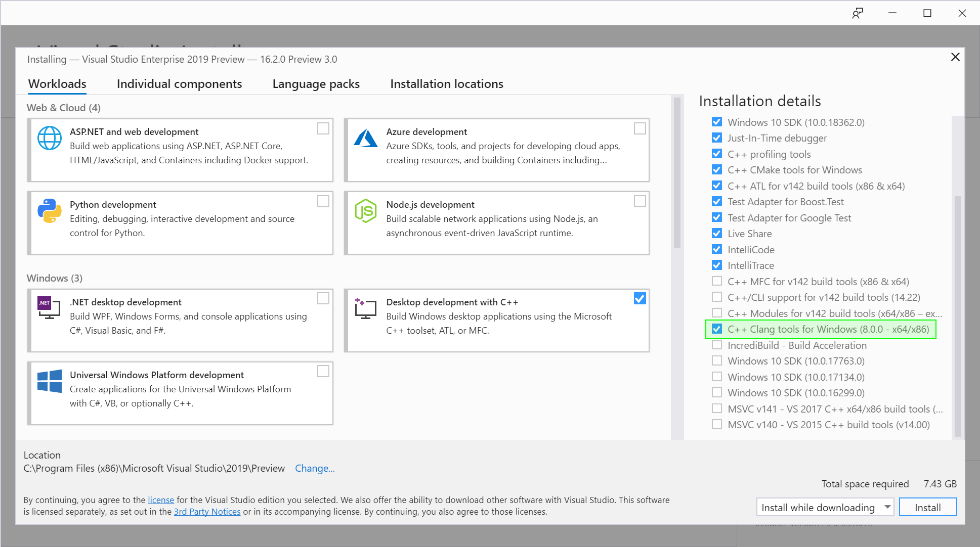
Task: Check MSVC v140 - VS 2015 build tools
Action: pos(717,424)
